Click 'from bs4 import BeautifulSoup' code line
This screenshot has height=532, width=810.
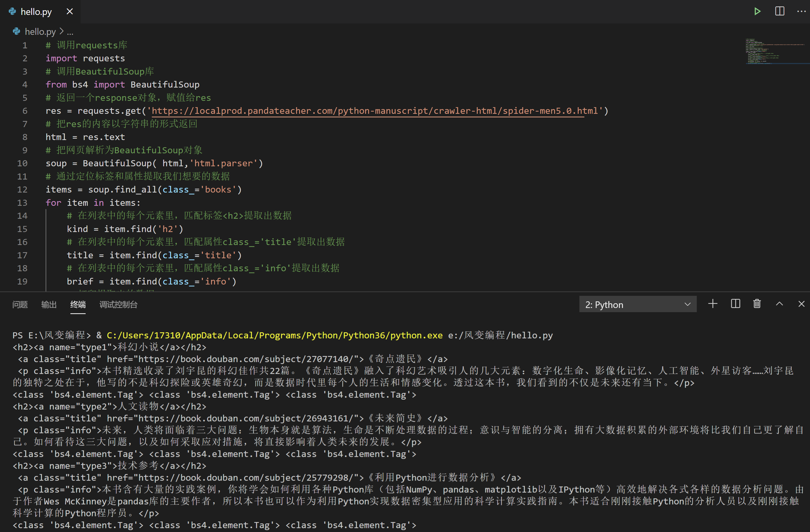pyautogui.click(x=123, y=85)
